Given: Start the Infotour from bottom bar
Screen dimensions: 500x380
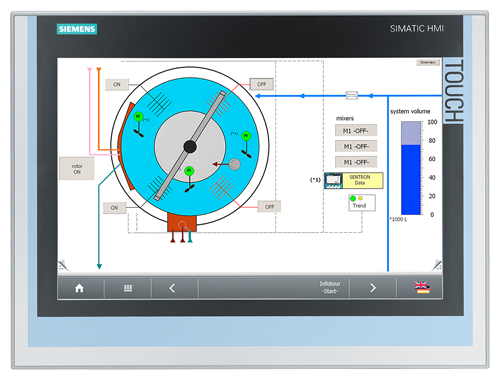Looking at the screenshot, I should pyautogui.click(x=330, y=287).
